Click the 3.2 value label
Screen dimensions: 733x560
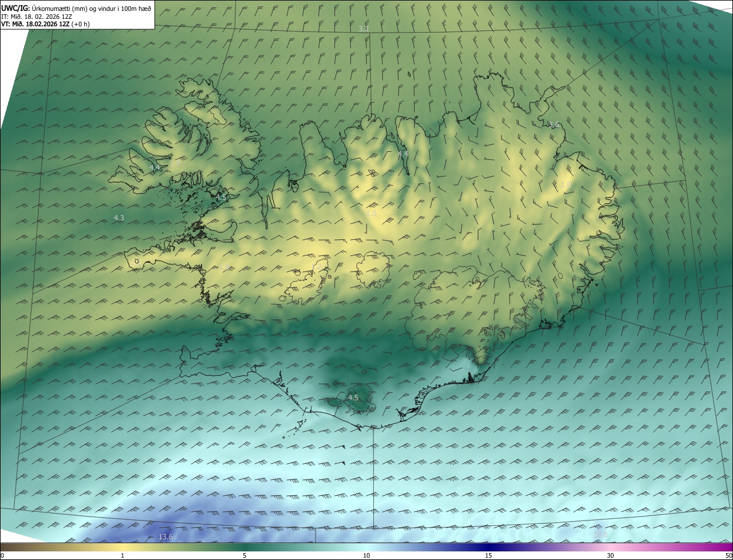click(x=364, y=29)
